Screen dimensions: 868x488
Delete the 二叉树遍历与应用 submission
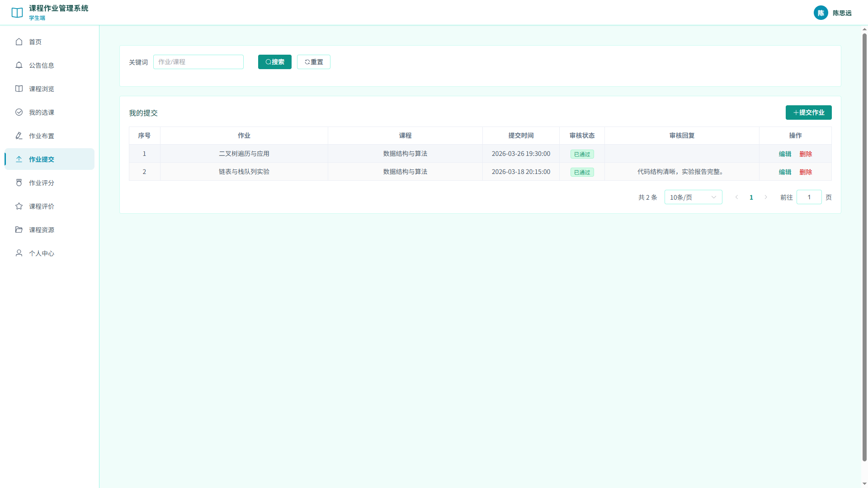(x=806, y=154)
